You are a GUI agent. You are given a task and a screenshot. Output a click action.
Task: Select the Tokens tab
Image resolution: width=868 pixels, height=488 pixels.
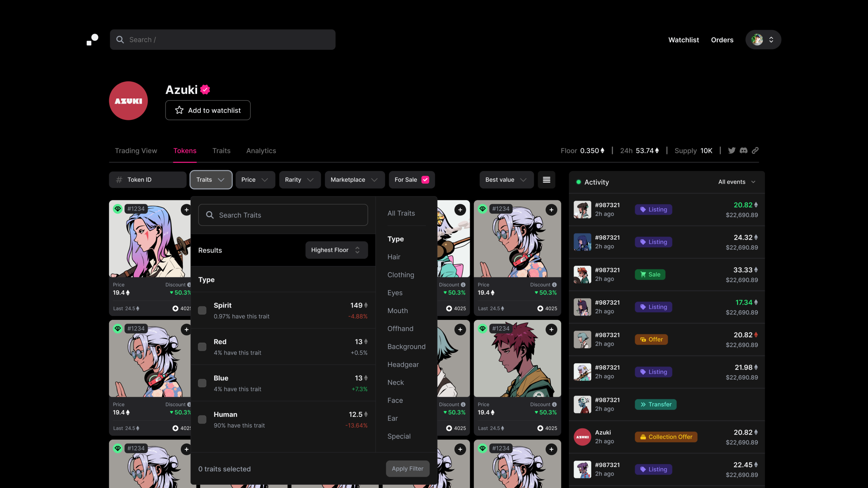pyautogui.click(x=185, y=151)
